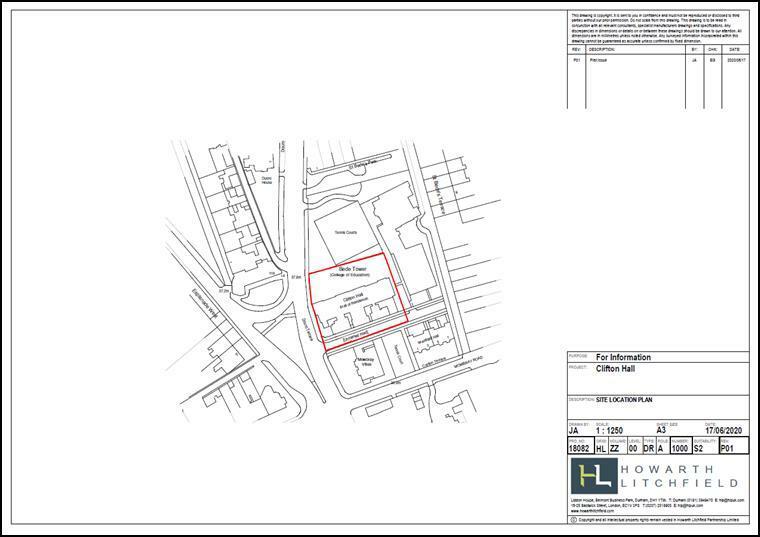Click the 'SITE LOCATION PLAN' description text

(624, 400)
